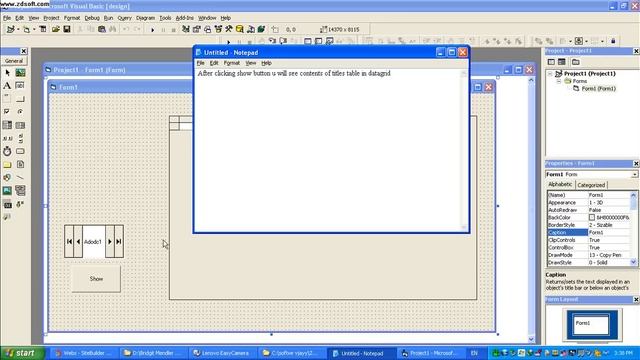
Task: Click the Project Explorer toolbar icon
Action: 186,29
